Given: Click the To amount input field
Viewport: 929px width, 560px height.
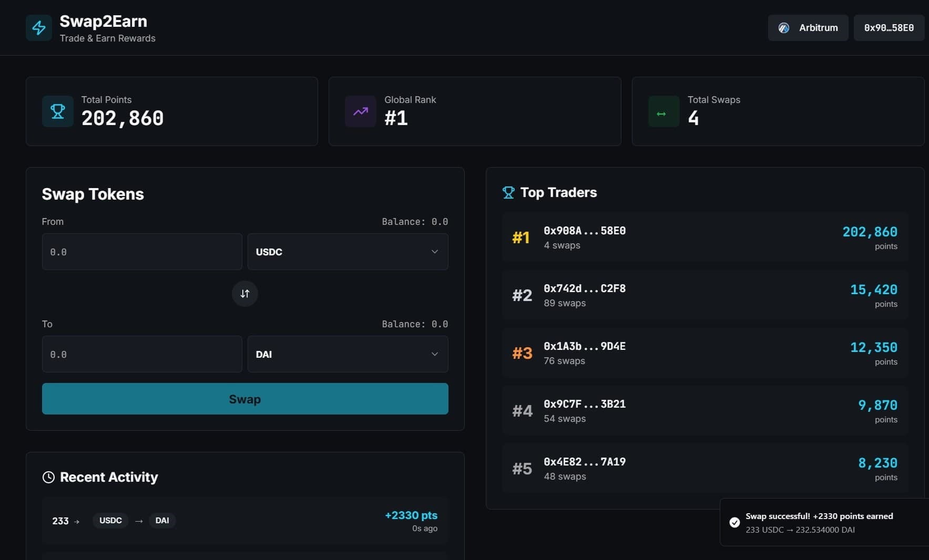Looking at the screenshot, I should pos(142,355).
